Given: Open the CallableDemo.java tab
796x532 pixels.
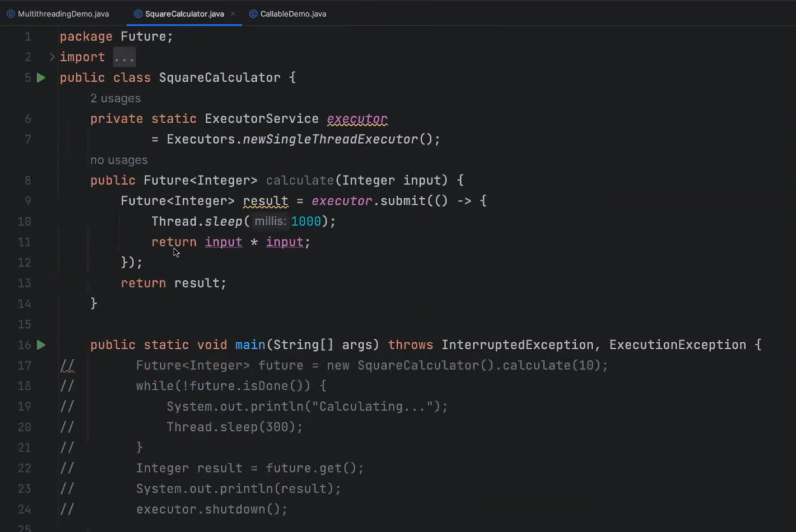Looking at the screenshot, I should tap(293, 14).
